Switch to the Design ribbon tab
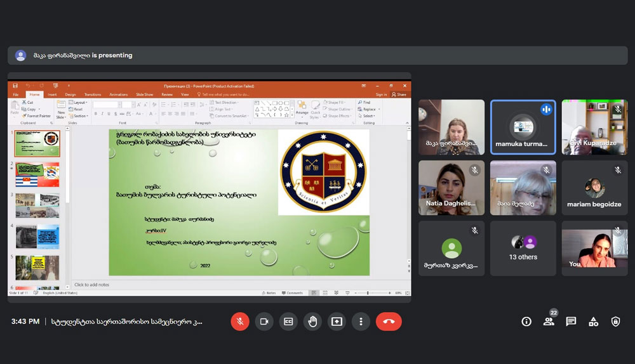 tap(70, 94)
